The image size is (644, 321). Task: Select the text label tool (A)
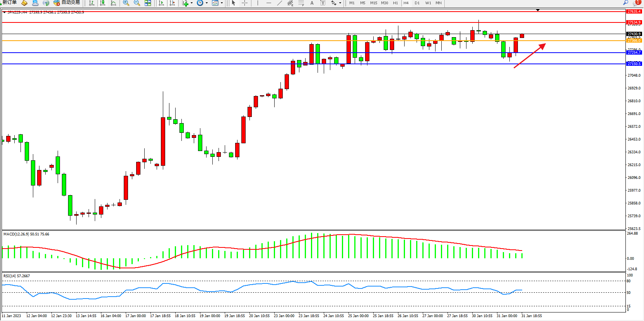pos(312,3)
